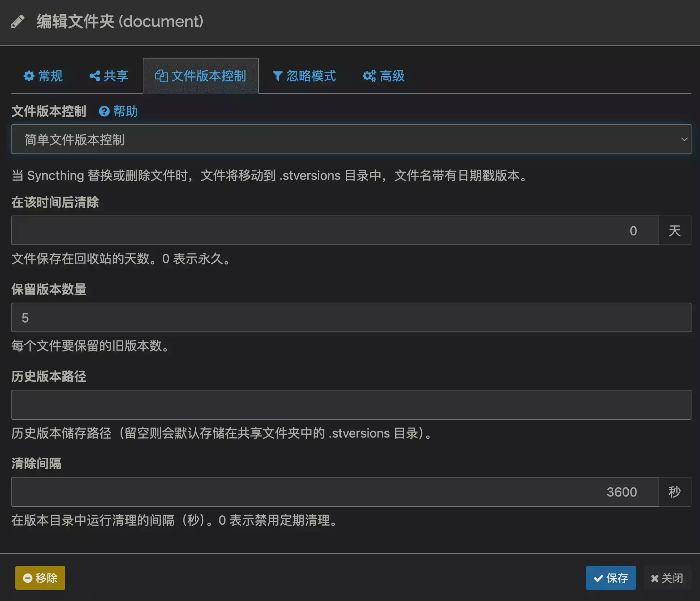Click the pencil edit icon in the header
This screenshot has height=601, width=700.
tap(18, 21)
